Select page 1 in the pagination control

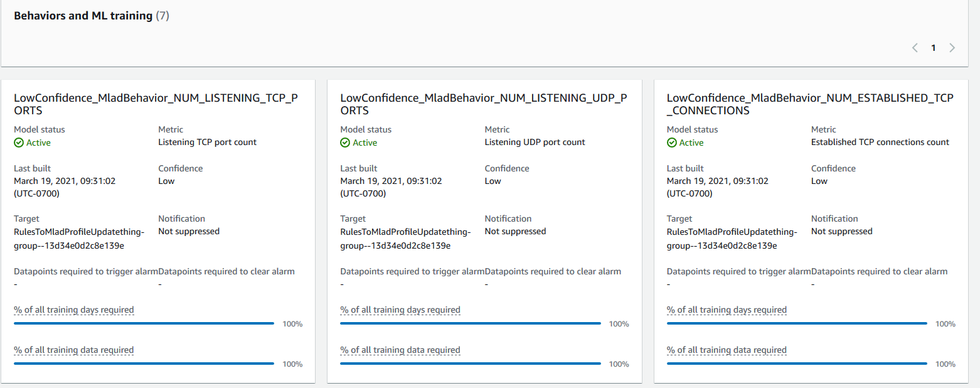pyautogui.click(x=934, y=47)
